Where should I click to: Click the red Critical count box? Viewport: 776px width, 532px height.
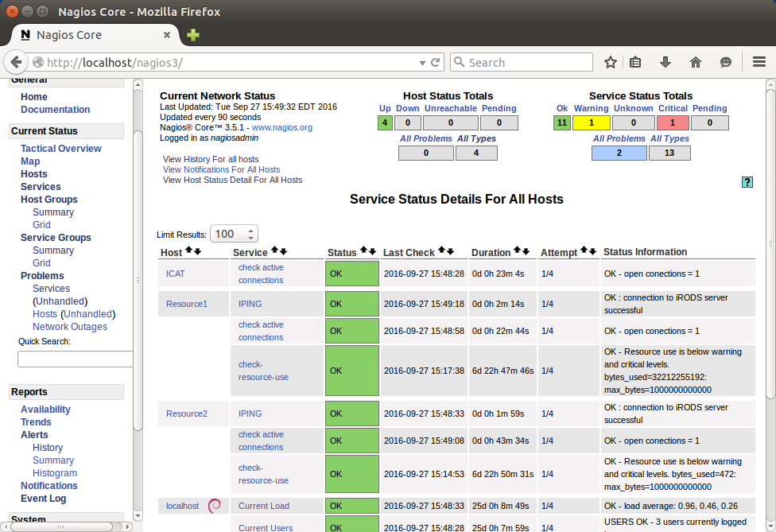click(x=673, y=122)
